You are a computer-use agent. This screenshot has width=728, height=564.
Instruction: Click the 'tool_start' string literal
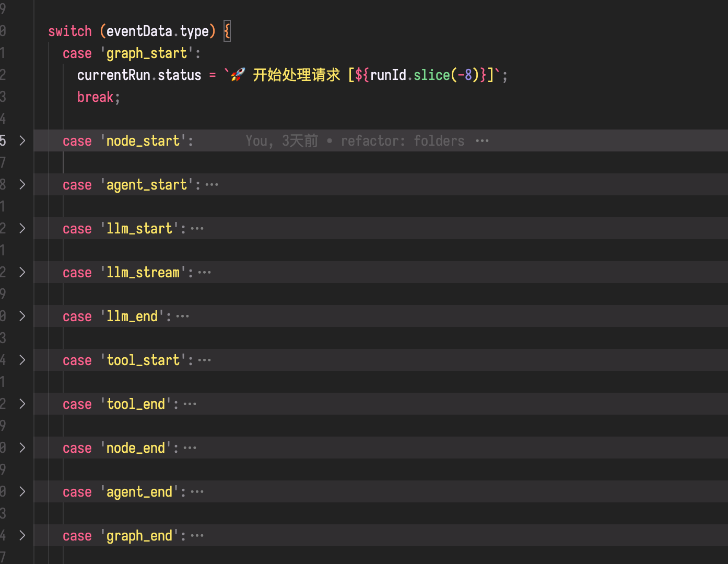click(x=143, y=360)
